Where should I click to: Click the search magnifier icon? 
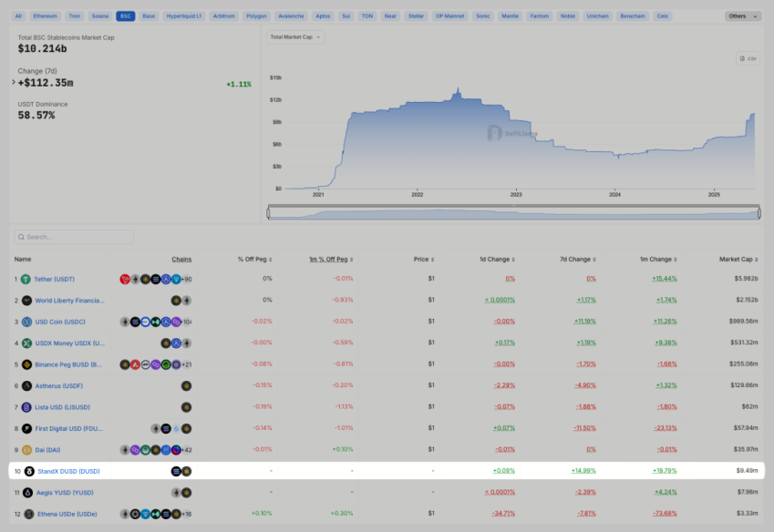click(x=21, y=237)
